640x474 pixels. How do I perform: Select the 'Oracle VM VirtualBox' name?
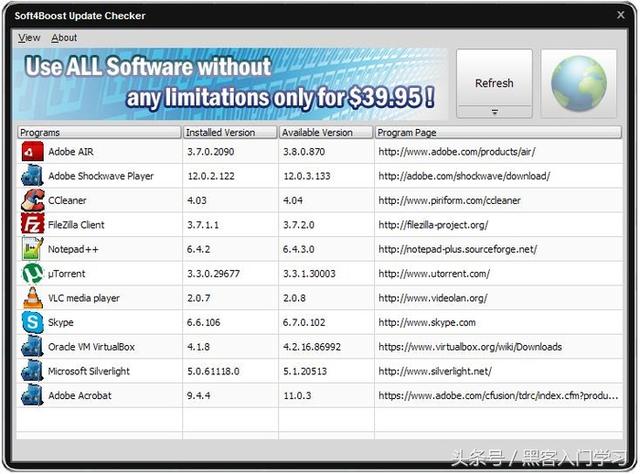[x=91, y=347]
